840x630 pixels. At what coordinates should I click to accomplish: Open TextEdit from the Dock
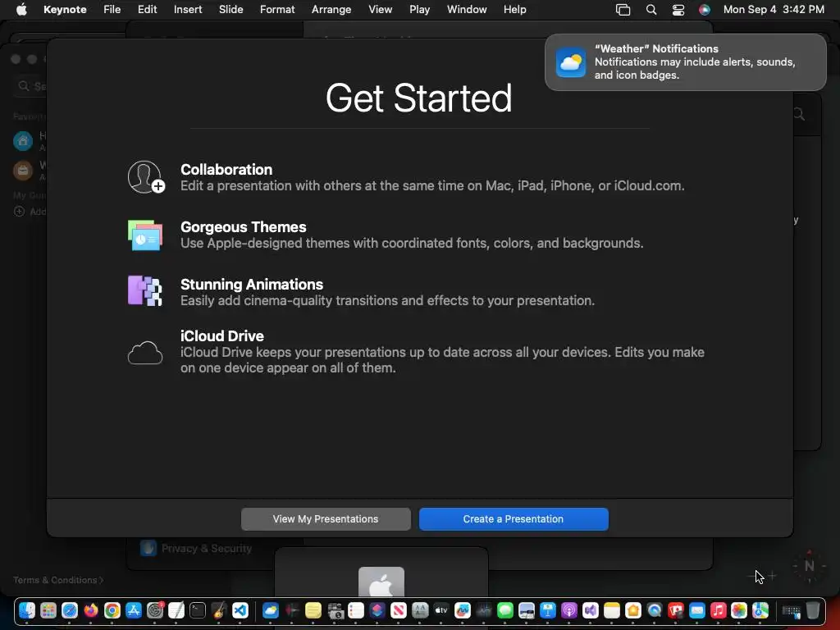[176, 610]
